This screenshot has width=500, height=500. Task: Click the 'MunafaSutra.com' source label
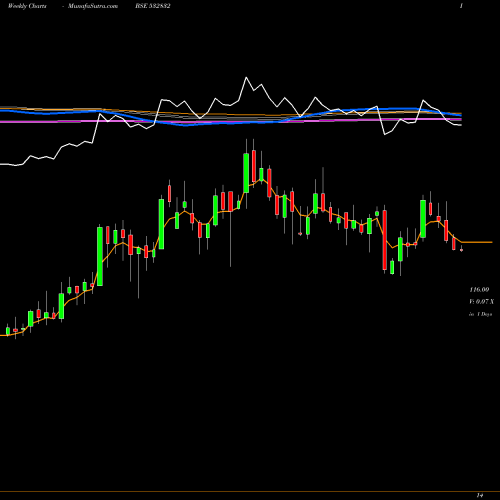click(93, 6)
